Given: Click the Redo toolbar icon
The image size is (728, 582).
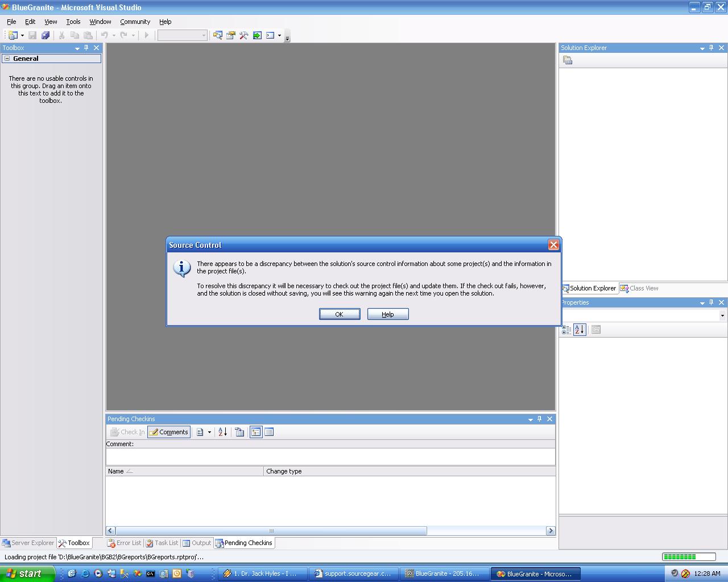Looking at the screenshot, I should point(123,35).
